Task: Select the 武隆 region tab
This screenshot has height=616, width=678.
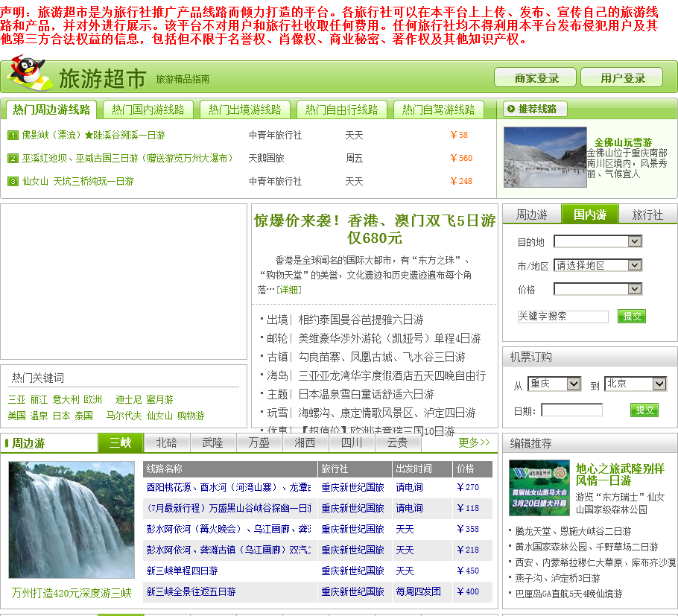Action: point(213,442)
